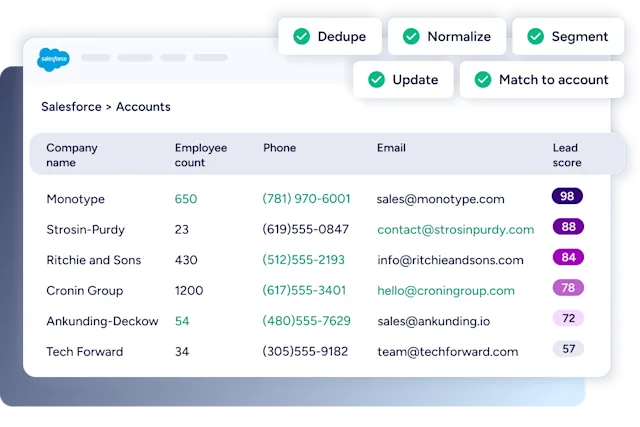Image resolution: width=640 pixels, height=427 pixels.
Task: Click the green checkmark beside Dedupe
Action: (302, 36)
